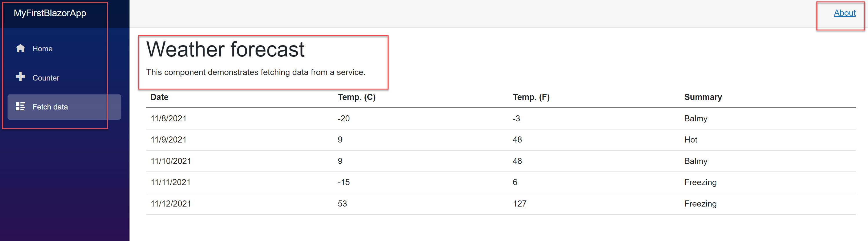Click the Temp. (C) column header
Viewport: 868px width, 241px height.
[356, 97]
